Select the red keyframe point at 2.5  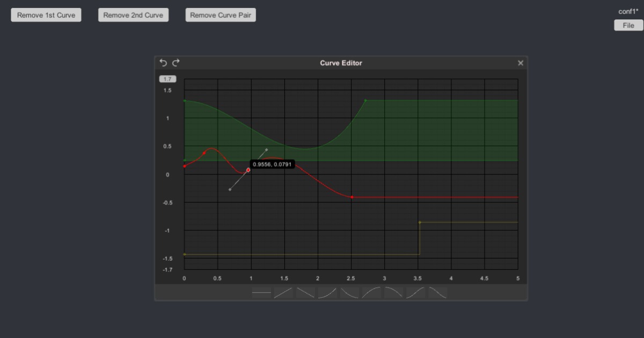pos(352,197)
